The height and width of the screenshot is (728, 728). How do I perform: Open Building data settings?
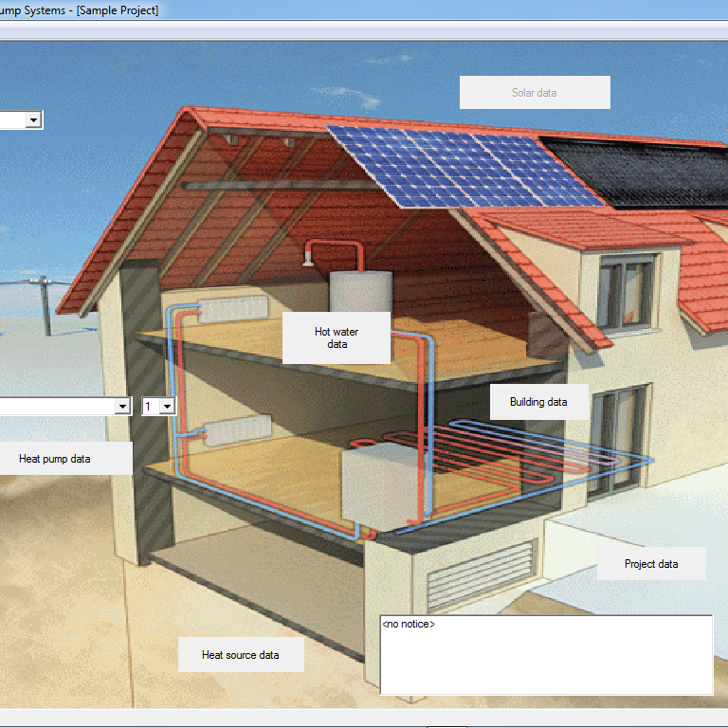tap(538, 402)
